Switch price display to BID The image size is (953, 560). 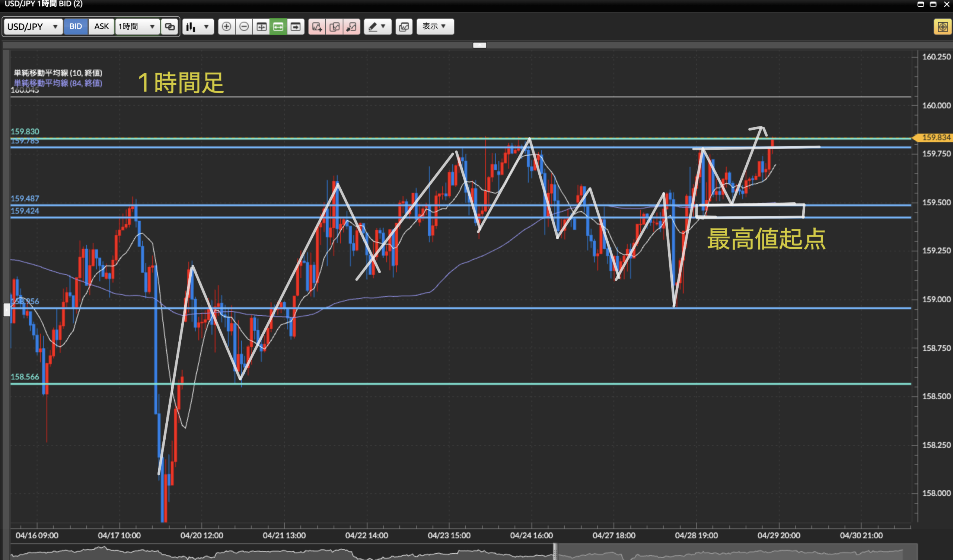(76, 26)
